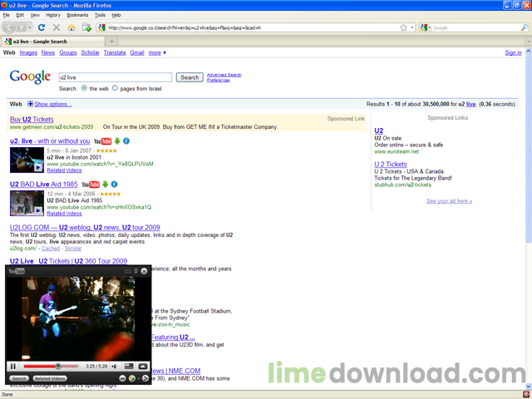The height and width of the screenshot is (399, 532).
Task: Click the 'u2 live' Google search field
Action: pyautogui.click(x=116, y=77)
